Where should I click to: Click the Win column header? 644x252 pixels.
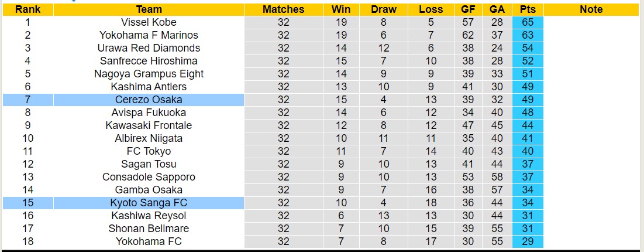point(342,9)
